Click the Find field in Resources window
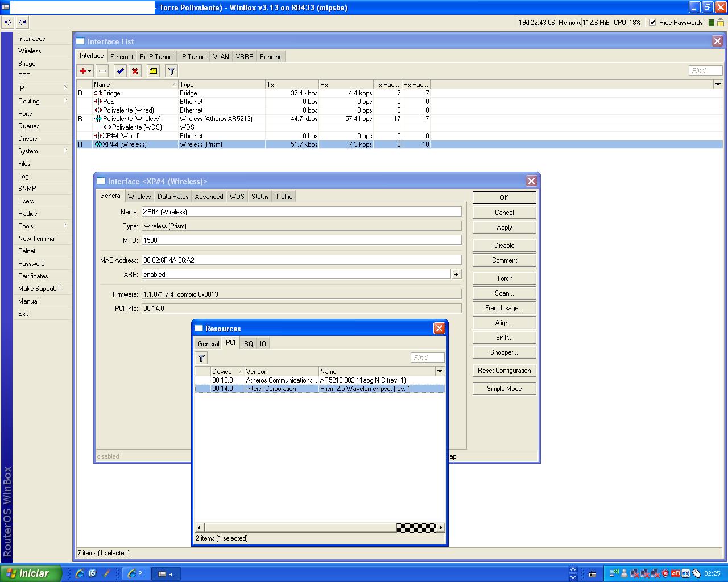 click(x=427, y=357)
